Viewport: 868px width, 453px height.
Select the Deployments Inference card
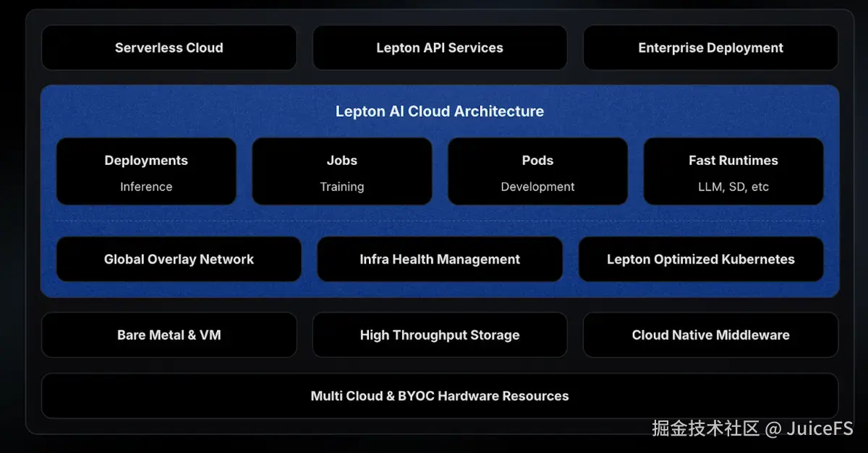146,172
